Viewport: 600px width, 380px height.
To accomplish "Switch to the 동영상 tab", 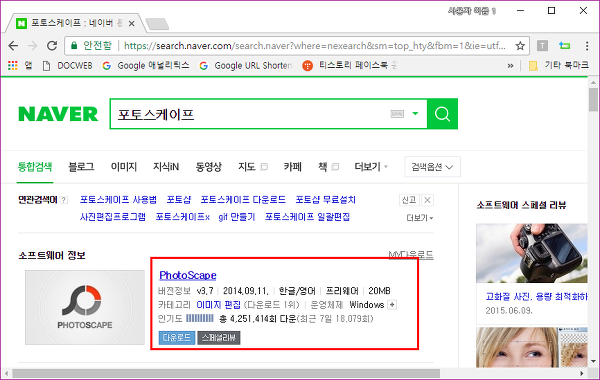I will (209, 167).
